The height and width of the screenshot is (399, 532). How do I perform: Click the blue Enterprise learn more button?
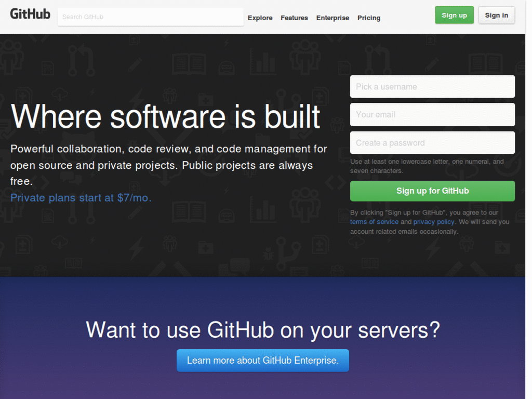click(263, 360)
